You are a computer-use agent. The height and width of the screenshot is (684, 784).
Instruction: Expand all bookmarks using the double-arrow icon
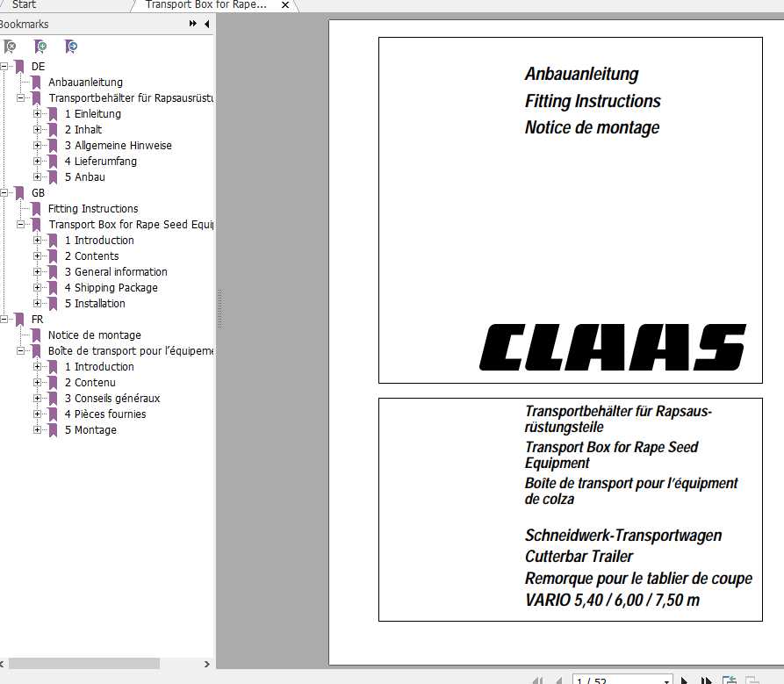192,24
